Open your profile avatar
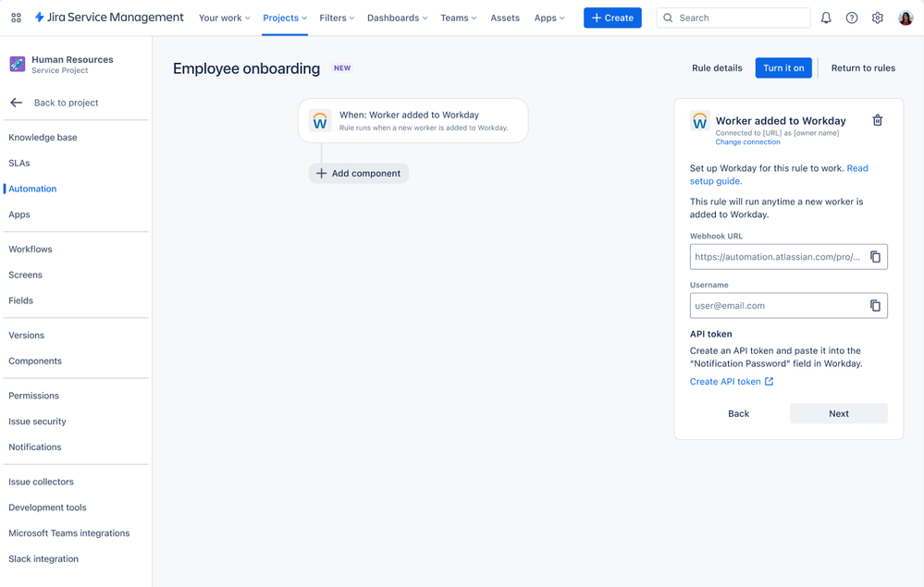Image resolution: width=924 pixels, height=587 pixels. (x=905, y=17)
